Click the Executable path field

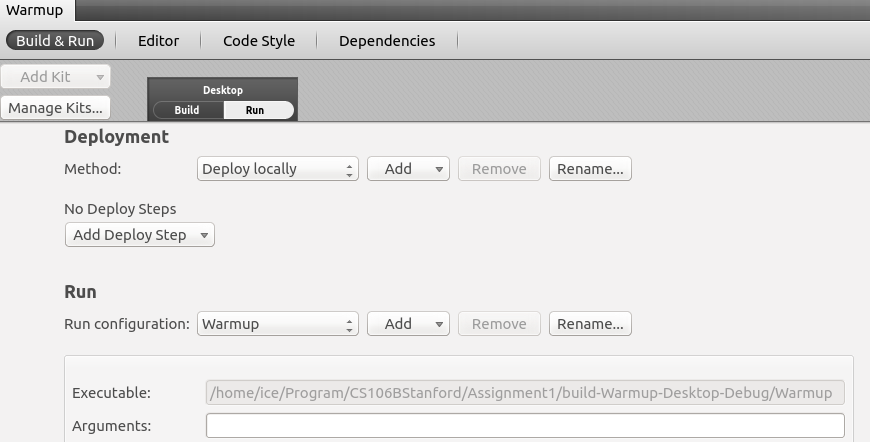click(525, 393)
